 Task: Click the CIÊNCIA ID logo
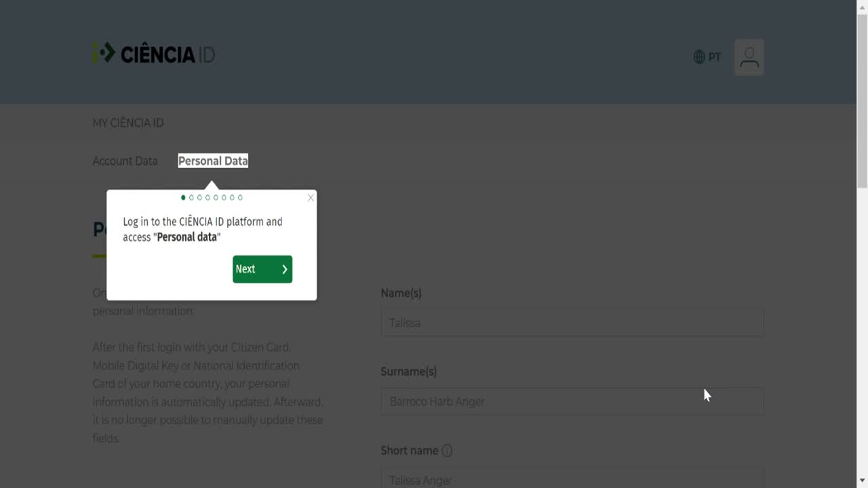pyautogui.click(x=154, y=54)
